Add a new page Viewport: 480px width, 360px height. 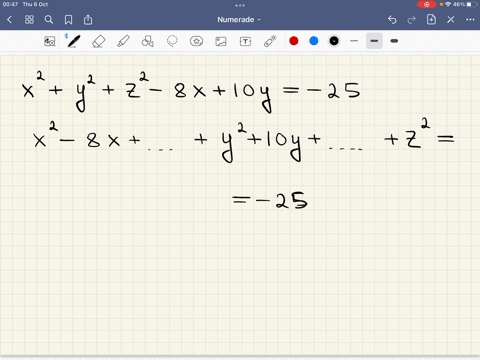(431, 19)
